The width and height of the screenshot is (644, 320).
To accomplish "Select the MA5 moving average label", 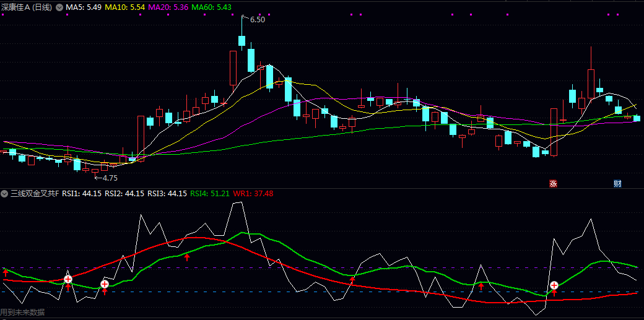I will (84, 7).
